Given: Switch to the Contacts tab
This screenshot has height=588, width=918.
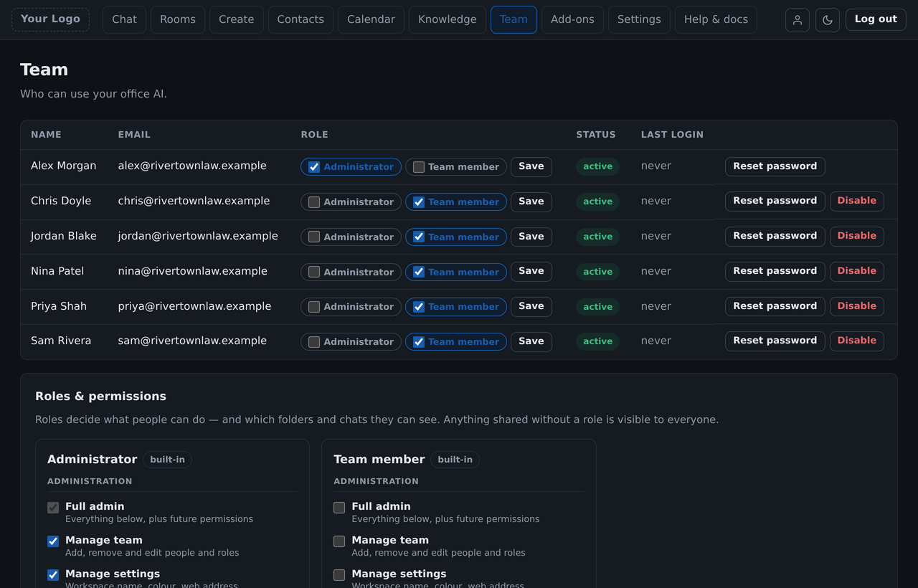Looking at the screenshot, I should (301, 19).
